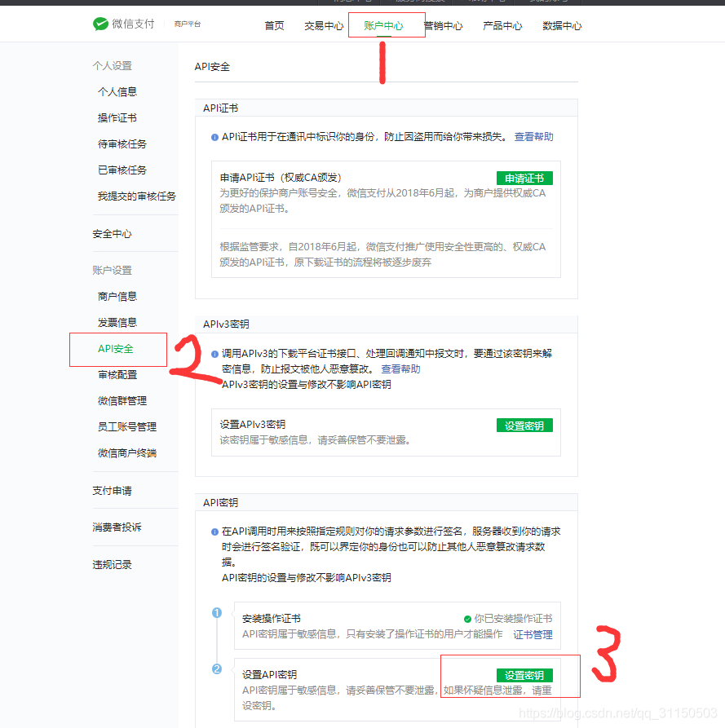Open the 首页 top navigation tab

point(274,25)
